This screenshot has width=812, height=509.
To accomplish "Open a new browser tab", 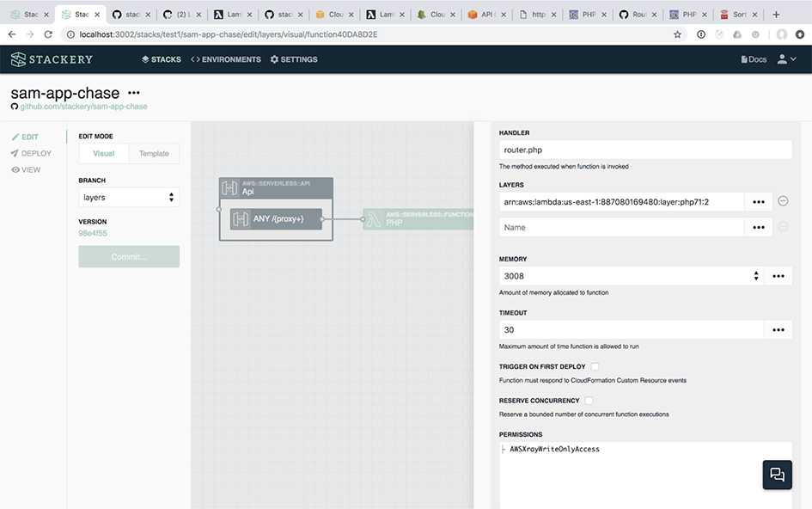I will [x=776, y=15].
